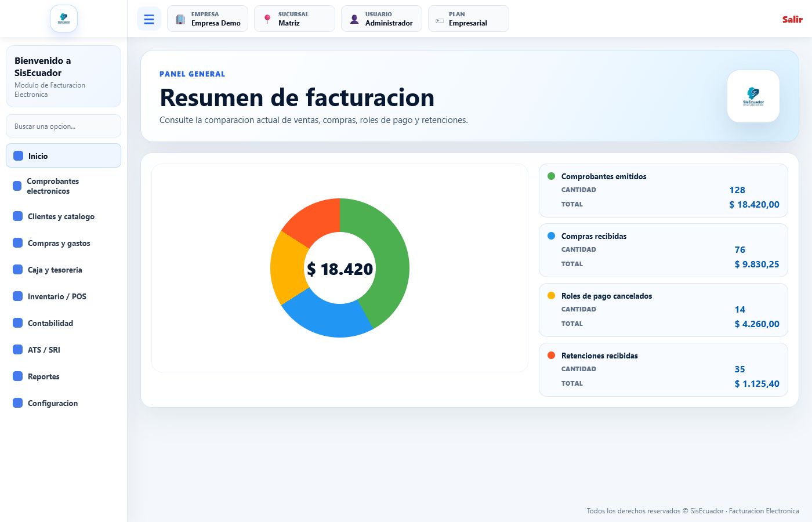Screen dimensions: 812x522
Task: Open Inventario / POS menu
Action: (x=63, y=296)
